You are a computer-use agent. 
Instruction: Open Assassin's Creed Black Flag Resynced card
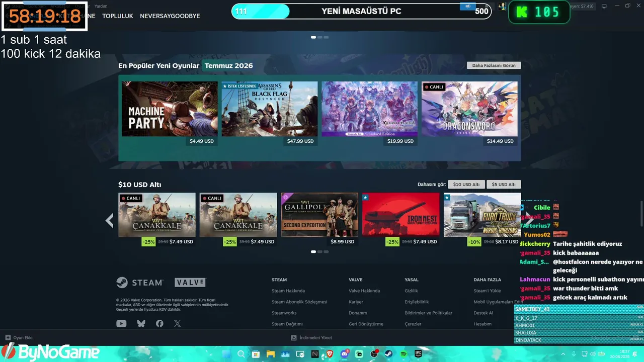[x=270, y=109]
